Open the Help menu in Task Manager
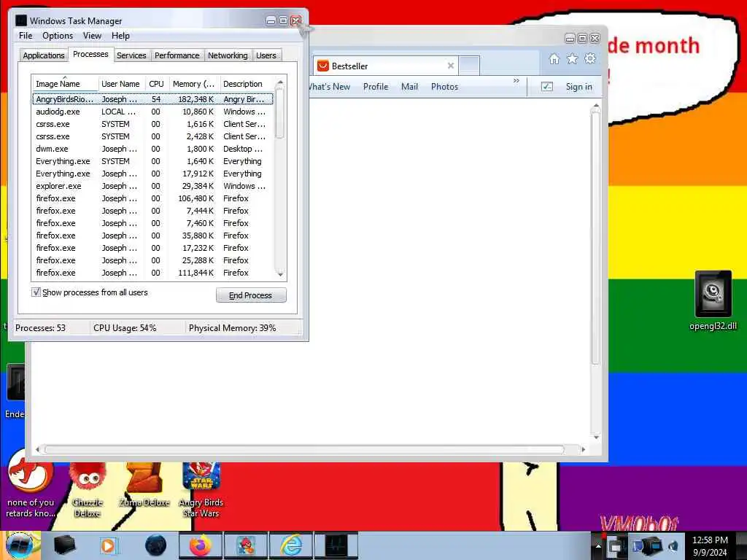The width and height of the screenshot is (747, 560). click(120, 36)
